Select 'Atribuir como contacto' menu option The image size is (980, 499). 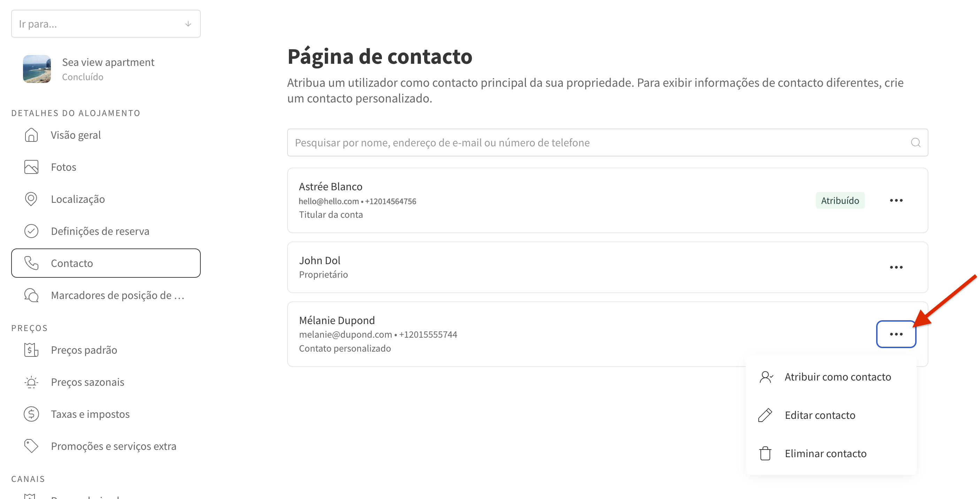(x=837, y=377)
